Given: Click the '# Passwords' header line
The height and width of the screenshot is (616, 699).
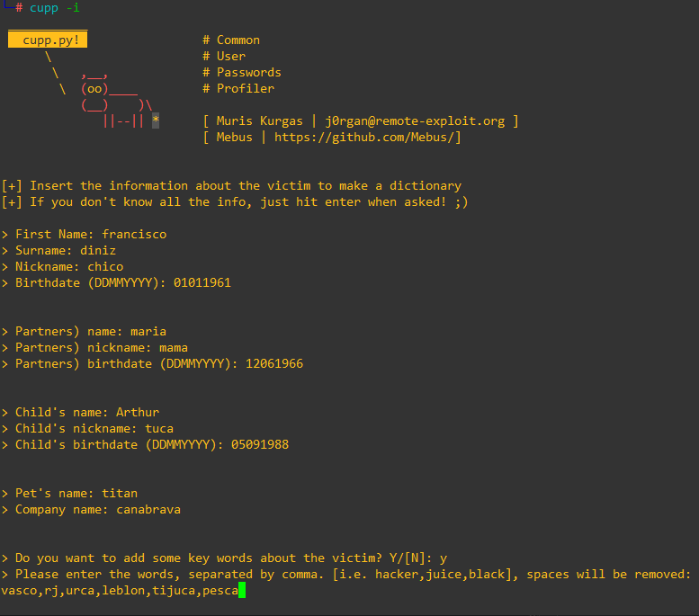Looking at the screenshot, I should (x=242, y=72).
